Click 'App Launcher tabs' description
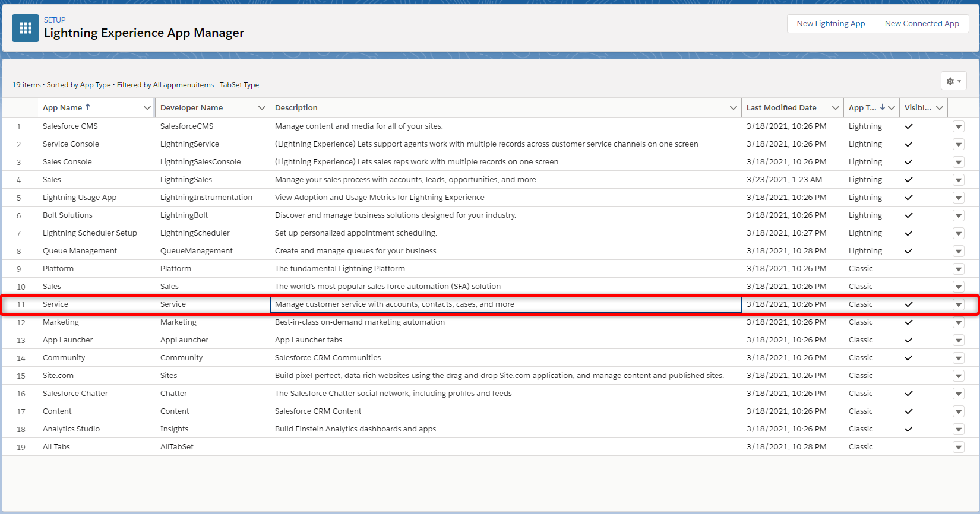The width and height of the screenshot is (980, 514). 309,340
